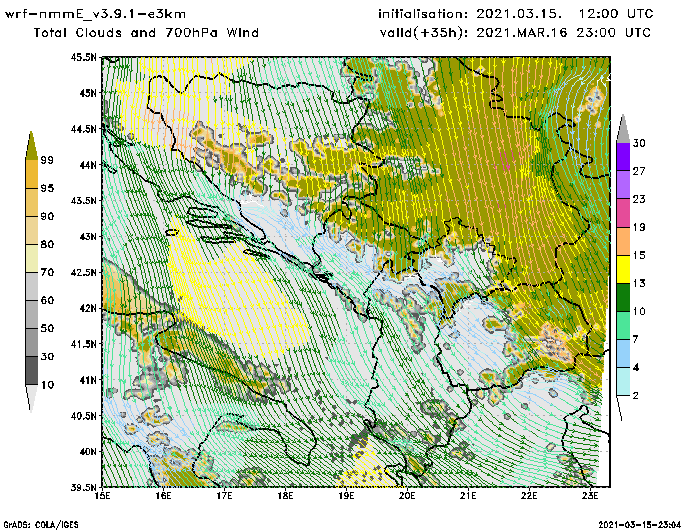Pick the light purple 23–27 wind swatch
700x530 pixels.
[623, 185]
